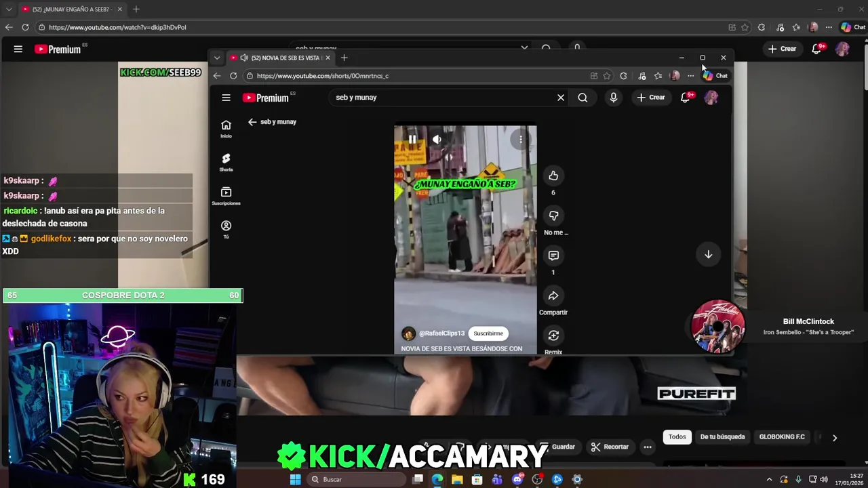Toggle the hamburger guide menu in back window

point(18,49)
